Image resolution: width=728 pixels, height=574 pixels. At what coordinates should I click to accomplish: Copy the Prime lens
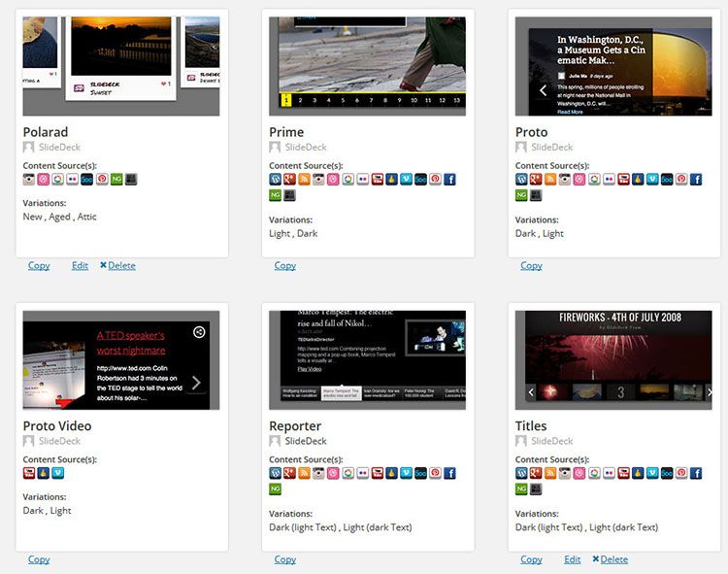[284, 266]
